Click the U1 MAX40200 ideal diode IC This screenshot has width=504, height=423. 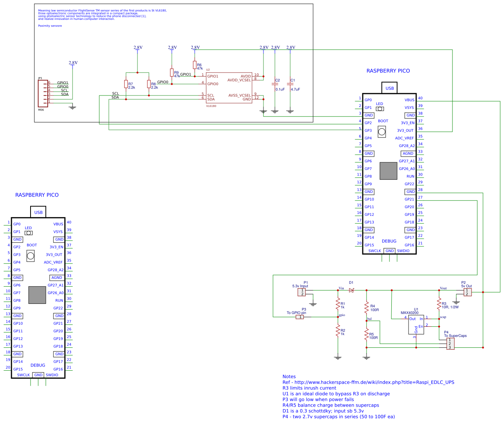click(x=416, y=325)
